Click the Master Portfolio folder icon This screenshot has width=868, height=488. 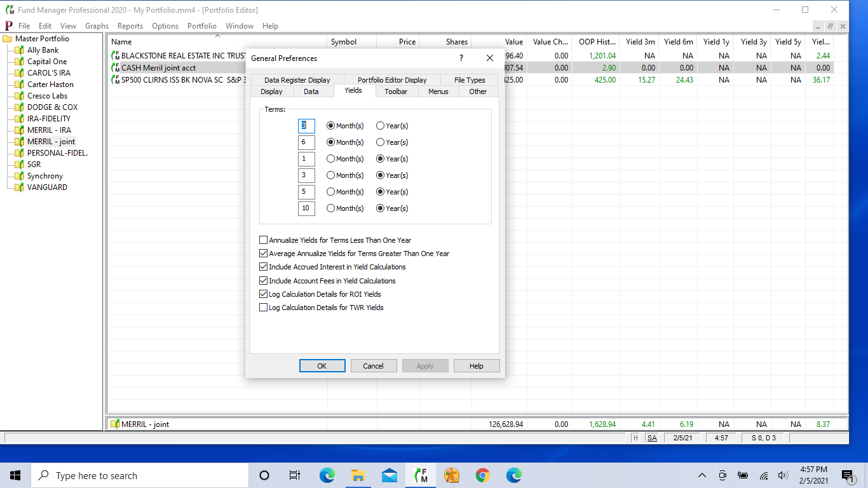8,39
